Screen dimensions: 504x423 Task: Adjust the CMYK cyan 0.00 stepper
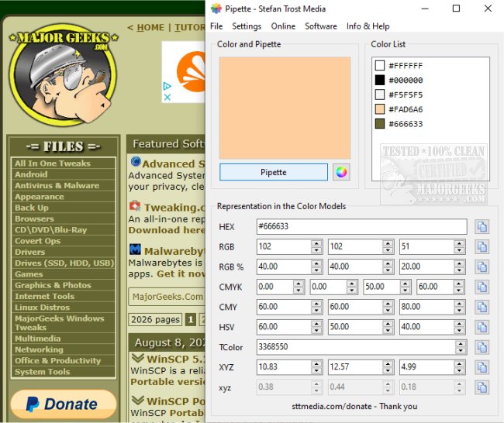(x=299, y=287)
